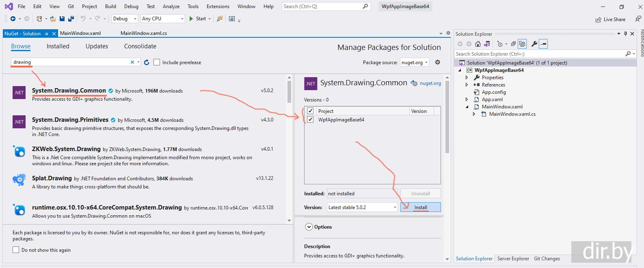
Task: Switch to the Updates tab
Action: 97,46
